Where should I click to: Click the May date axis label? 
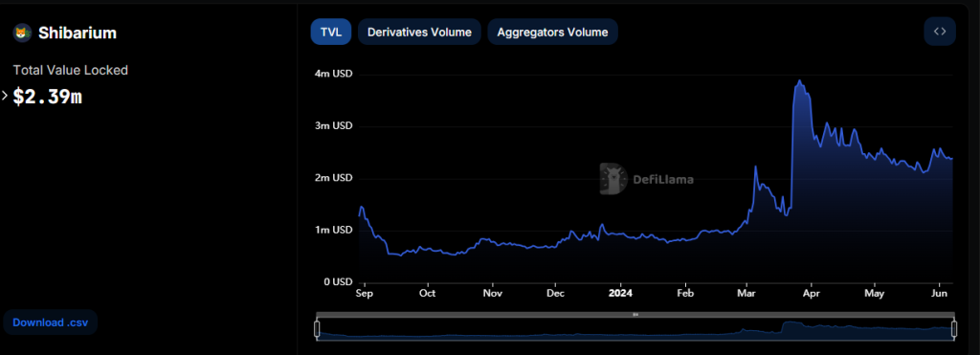coord(875,293)
